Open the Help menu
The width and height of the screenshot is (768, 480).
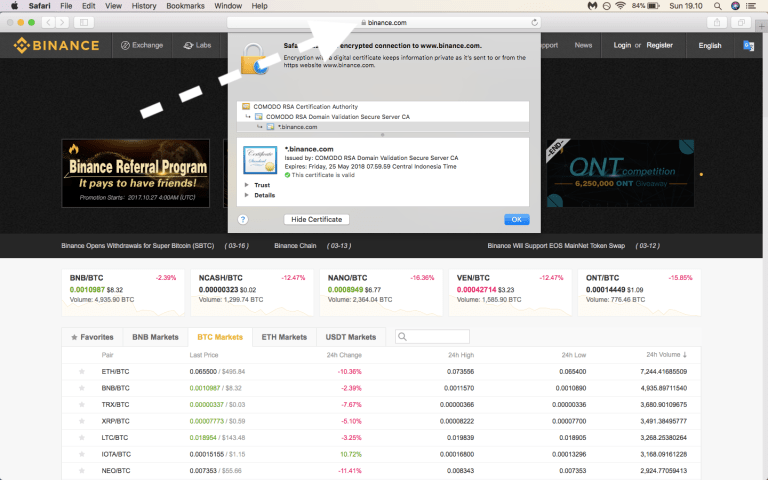click(259, 6)
